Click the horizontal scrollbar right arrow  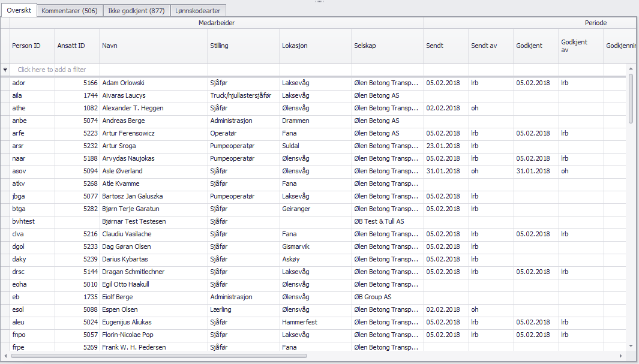pos(622,356)
